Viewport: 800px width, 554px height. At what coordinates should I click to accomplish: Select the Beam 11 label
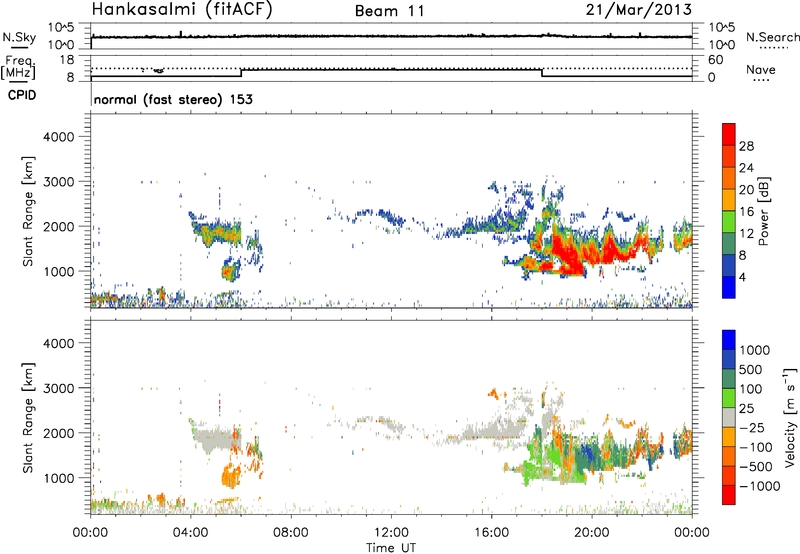390,11
